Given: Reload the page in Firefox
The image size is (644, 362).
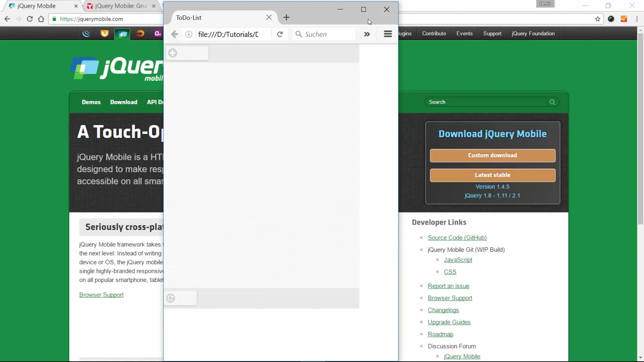Looking at the screenshot, I should tap(280, 34).
